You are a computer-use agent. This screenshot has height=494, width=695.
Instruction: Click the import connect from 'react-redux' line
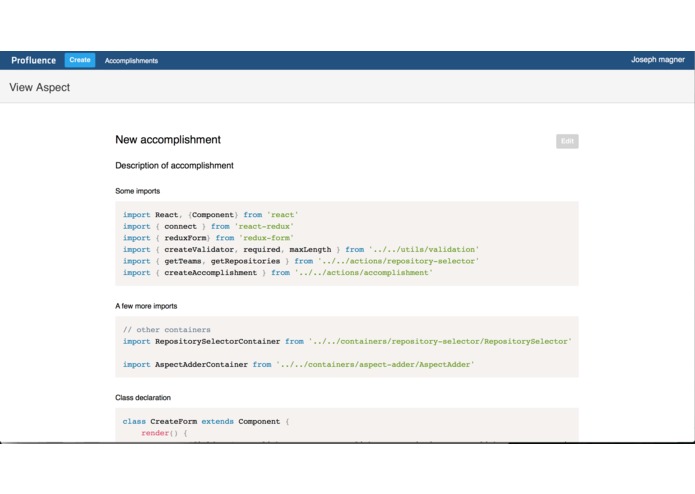click(208, 226)
